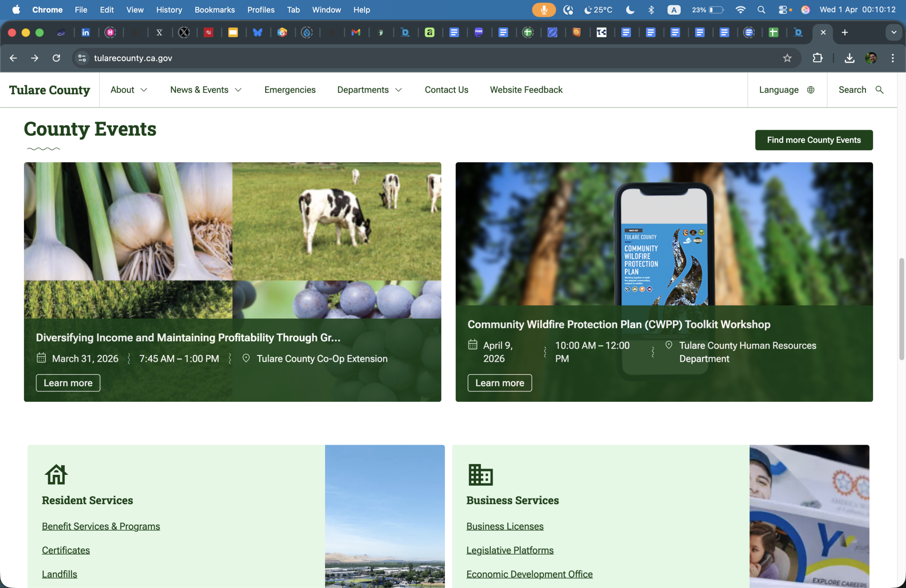Open the yellow Google Slides tab

pyautogui.click(x=233, y=33)
